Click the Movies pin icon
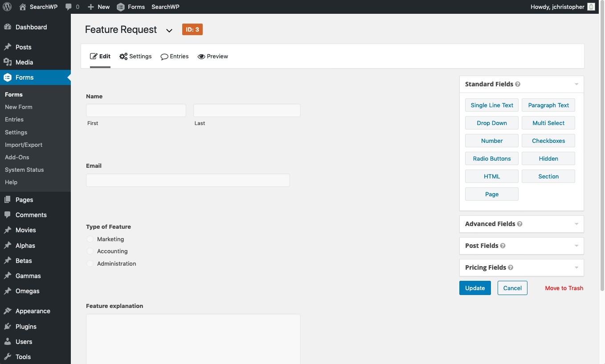 point(8,230)
